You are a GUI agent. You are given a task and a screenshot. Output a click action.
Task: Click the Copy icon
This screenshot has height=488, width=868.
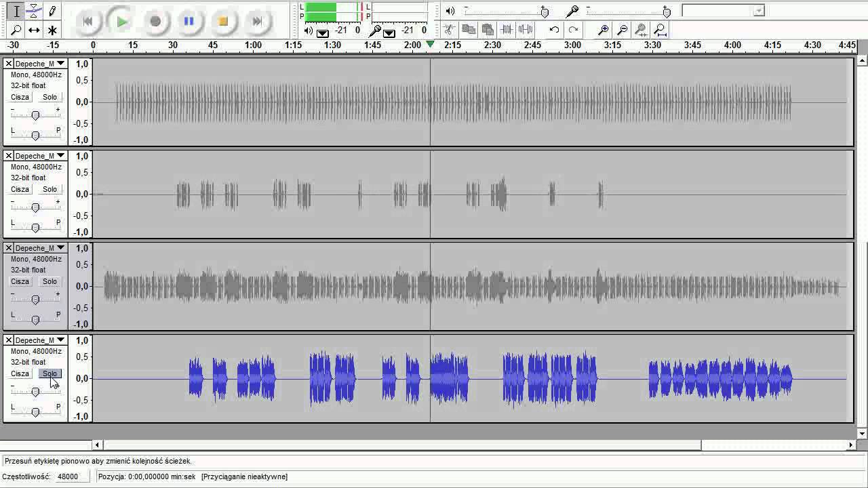468,30
